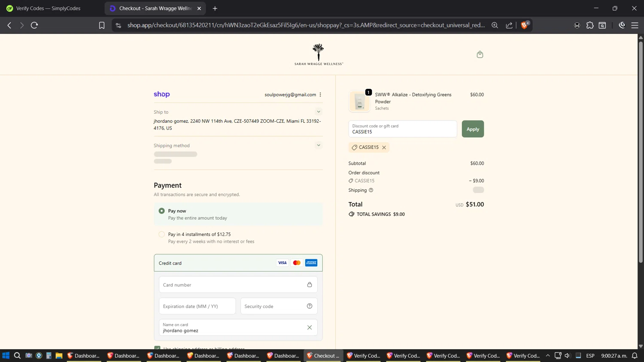Click the Visa card logo
Viewport: 644px width, 362px height.
pyautogui.click(x=282, y=263)
